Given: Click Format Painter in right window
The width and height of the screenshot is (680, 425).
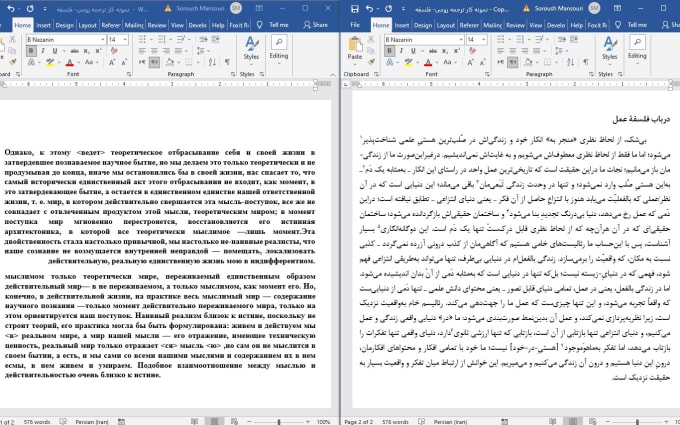Looking at the screenshot, I should pos(371,62).
